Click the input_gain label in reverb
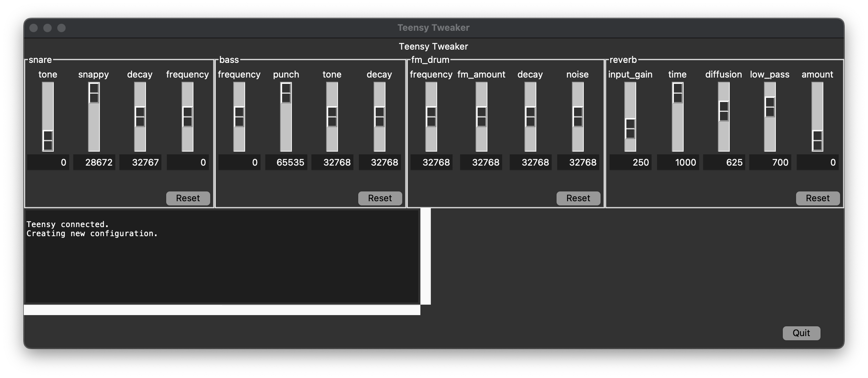 tap(630, 74)
